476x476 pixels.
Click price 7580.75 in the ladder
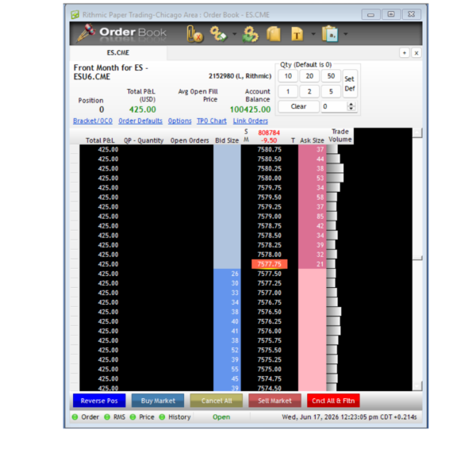269,149
